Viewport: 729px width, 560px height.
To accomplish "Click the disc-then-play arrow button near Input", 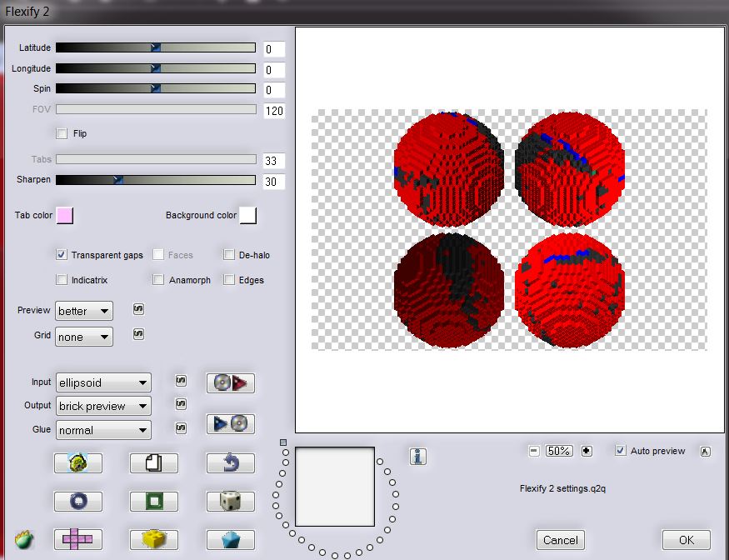I will pos(231,383).
